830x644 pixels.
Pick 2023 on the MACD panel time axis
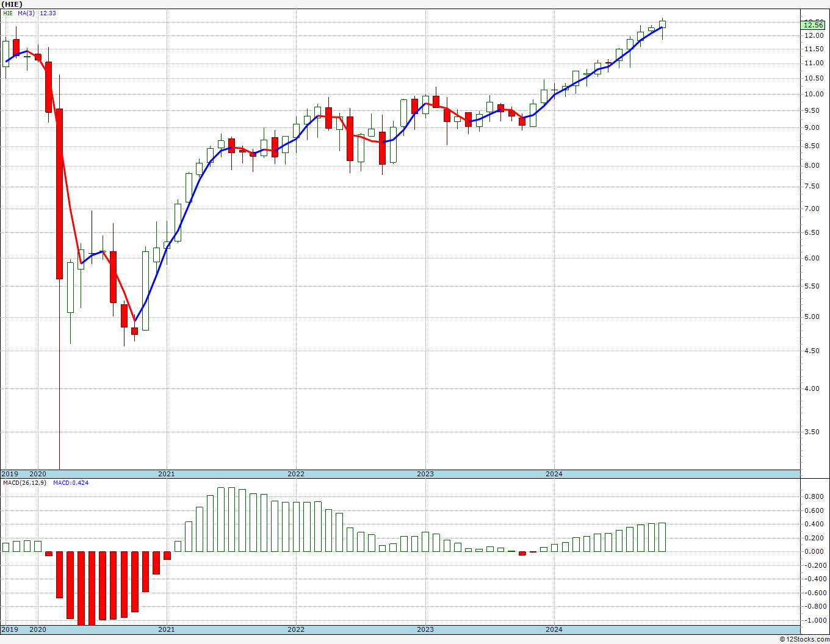pyautogui.click(x=425, y=629)
